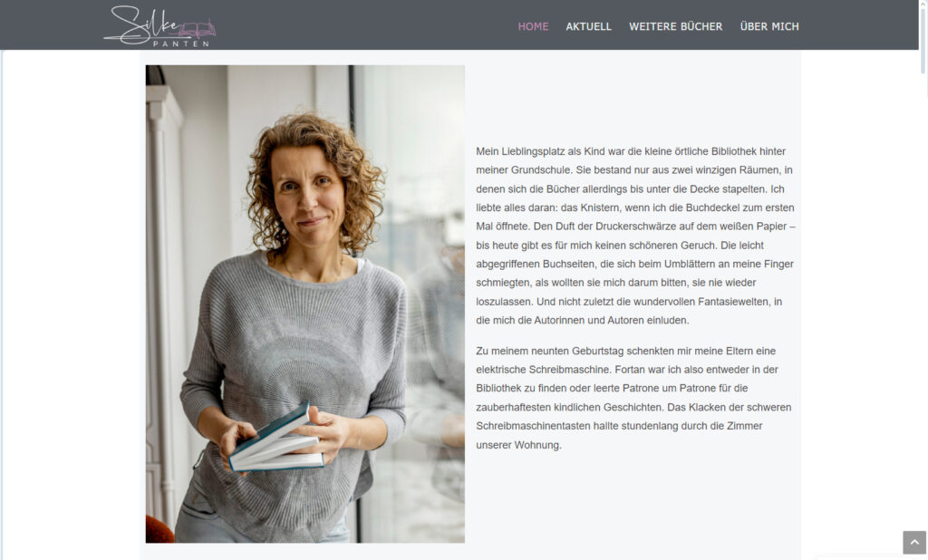Open the HOME menu item
The height and width of the screenshot is (560, 928).
point(533,26)
